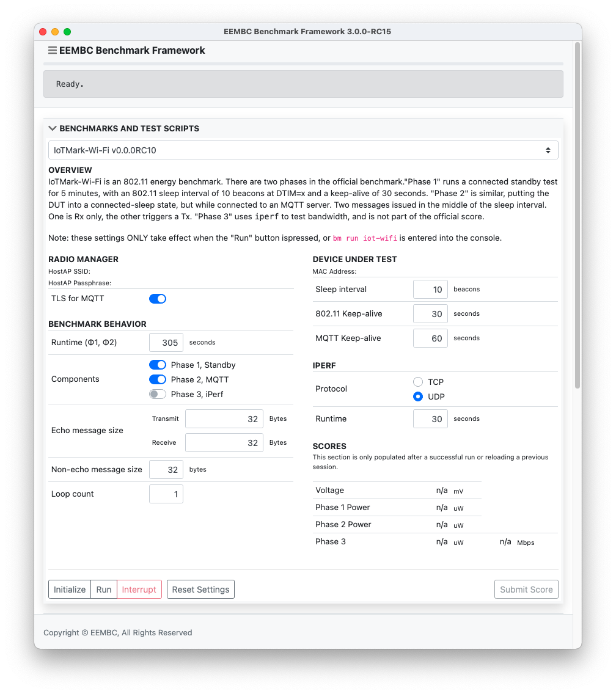The image size is (616, 694).
Task: Click the 'HostAP Passphrase:' label
Action: click(79, 283)
